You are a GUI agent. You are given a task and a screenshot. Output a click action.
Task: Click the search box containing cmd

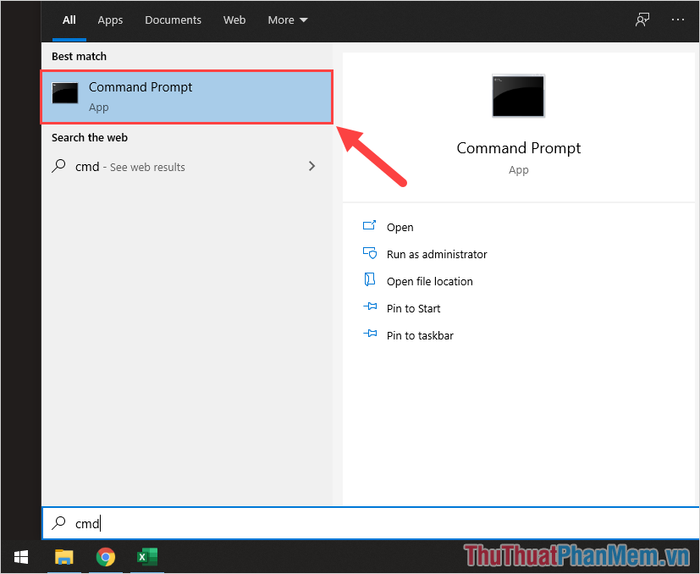tap(371, 523)
